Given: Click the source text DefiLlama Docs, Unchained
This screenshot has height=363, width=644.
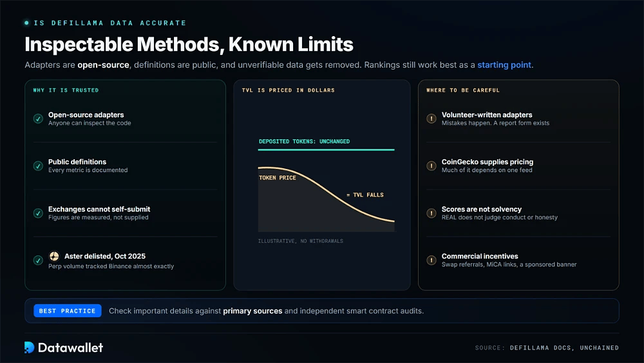Looking at the screenshot, I should tap(564, 348).
